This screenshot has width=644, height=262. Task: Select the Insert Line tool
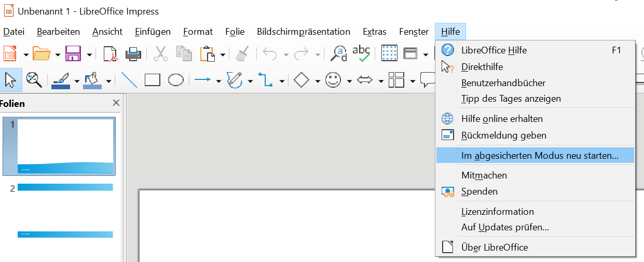pos(129,80)
